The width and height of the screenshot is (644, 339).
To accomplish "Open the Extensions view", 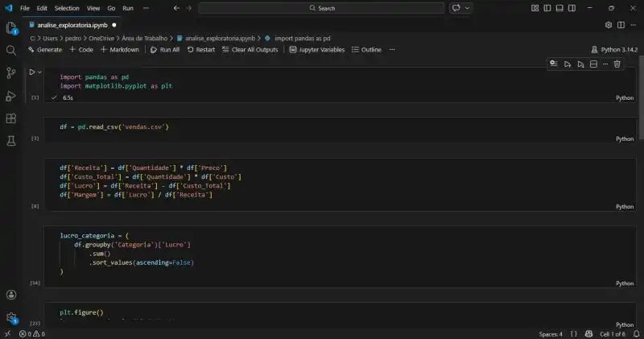I will (x=11, y=118).
